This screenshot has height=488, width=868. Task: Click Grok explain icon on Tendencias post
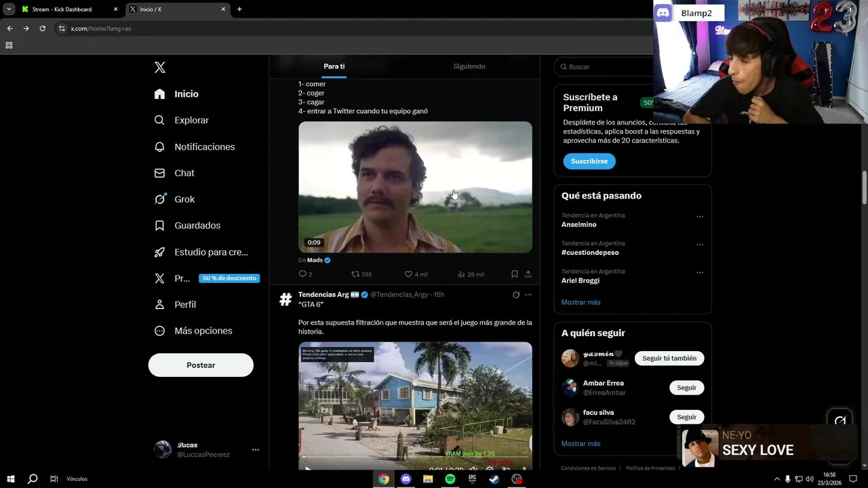516,295
